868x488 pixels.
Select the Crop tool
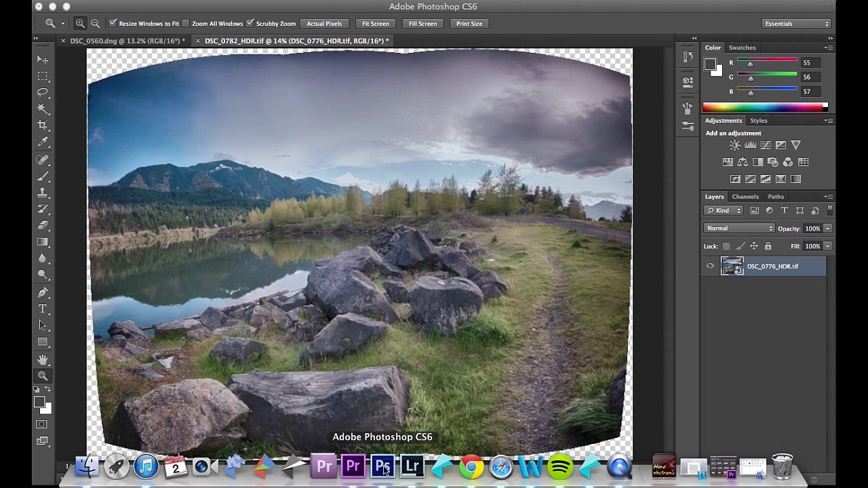click(x=43, y=125)
